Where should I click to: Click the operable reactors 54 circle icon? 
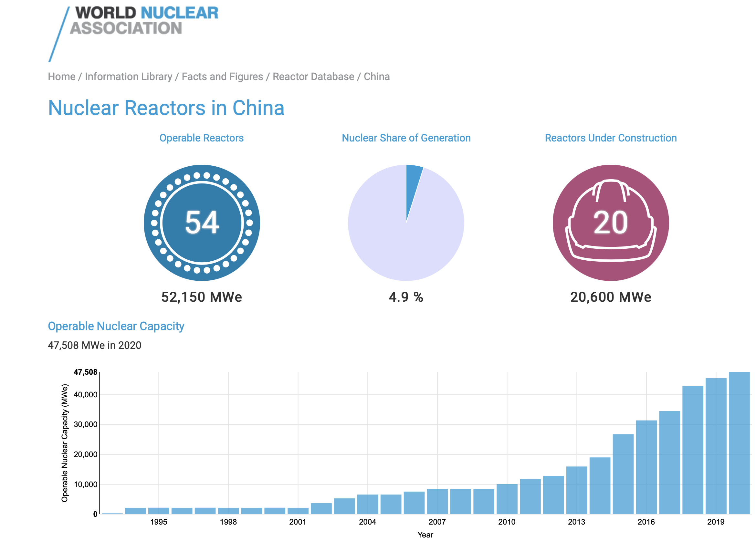(x=202, y=223)
